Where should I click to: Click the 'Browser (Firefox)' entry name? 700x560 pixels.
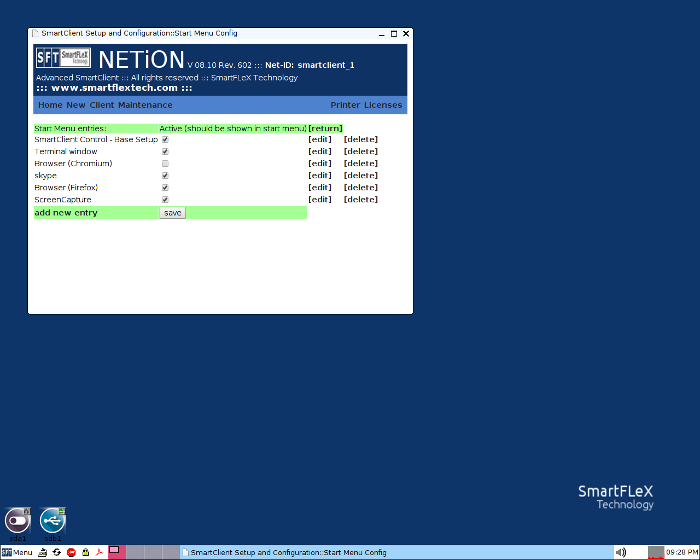[66, 188]
